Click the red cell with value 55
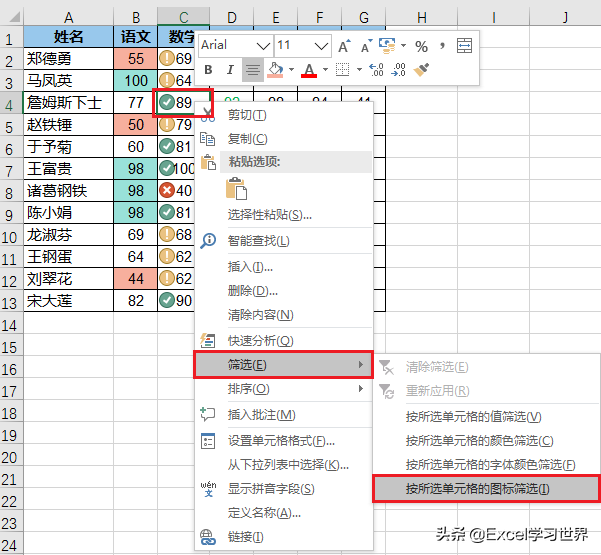The height and width of the screenshot is (555, 601). [136, 59]
